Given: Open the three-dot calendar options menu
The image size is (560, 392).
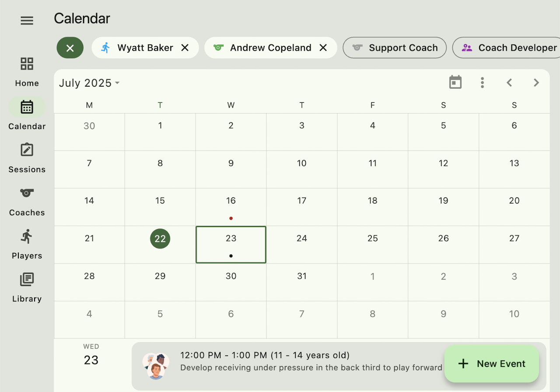Looking at the screenshot, I should pos(482,82).
